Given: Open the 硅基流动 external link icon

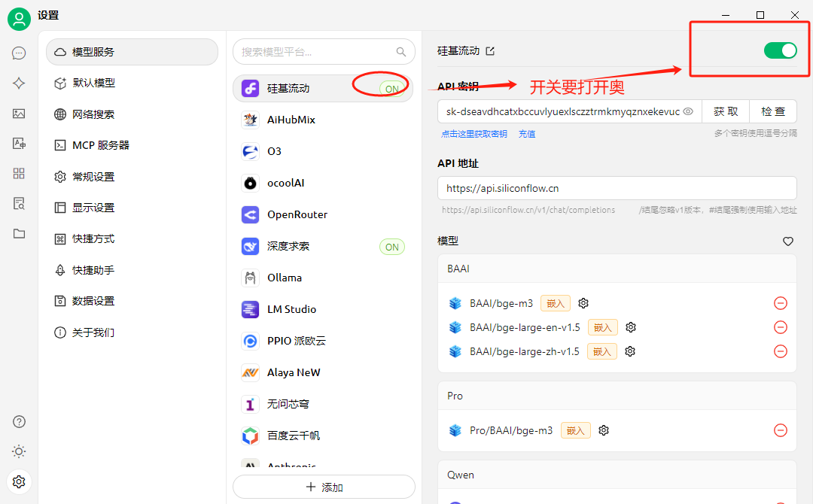Looking at the screenshot, I should pos(490,50).
